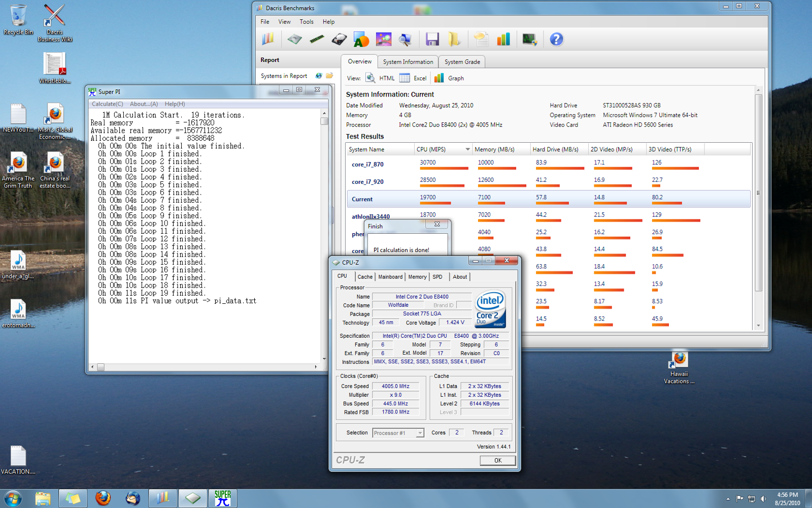
Task: Click the volume speaker tray icon
Action: [x=763, y=499]
